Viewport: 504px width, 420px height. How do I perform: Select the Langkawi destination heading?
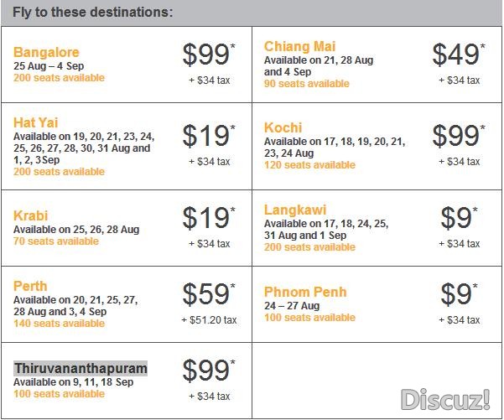[295, 210]
